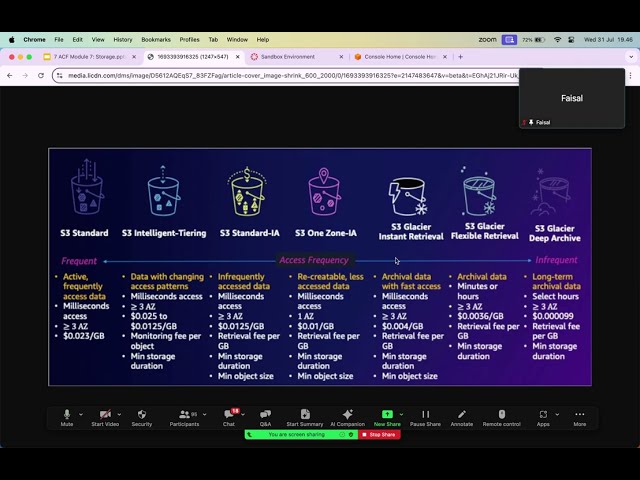Open the Chat panel
This screenshot has width=640, height=480.
pyautogui.click(x=229, y=415)
